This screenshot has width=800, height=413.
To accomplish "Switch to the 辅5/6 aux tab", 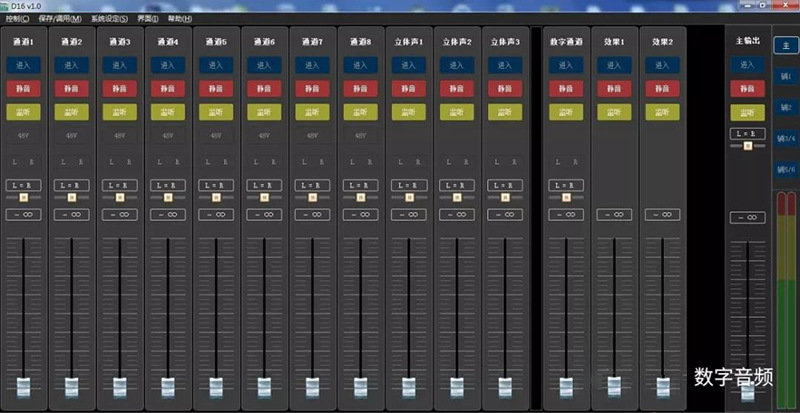I will 786,169.
